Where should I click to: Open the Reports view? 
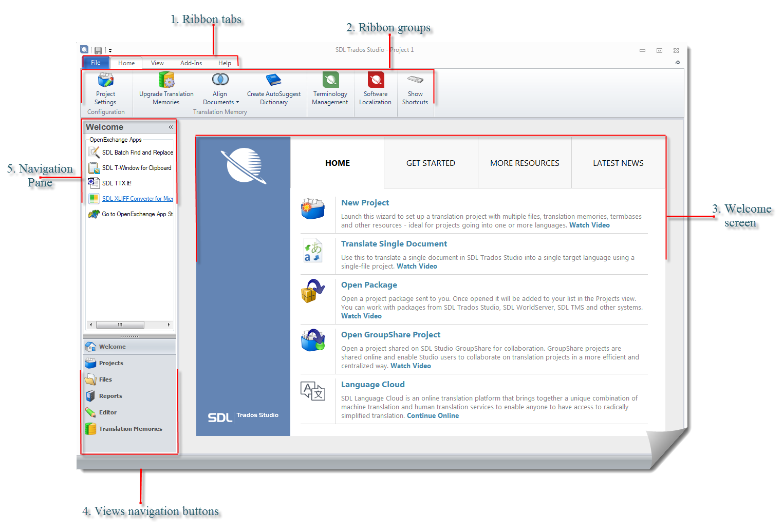click(129, 396)
